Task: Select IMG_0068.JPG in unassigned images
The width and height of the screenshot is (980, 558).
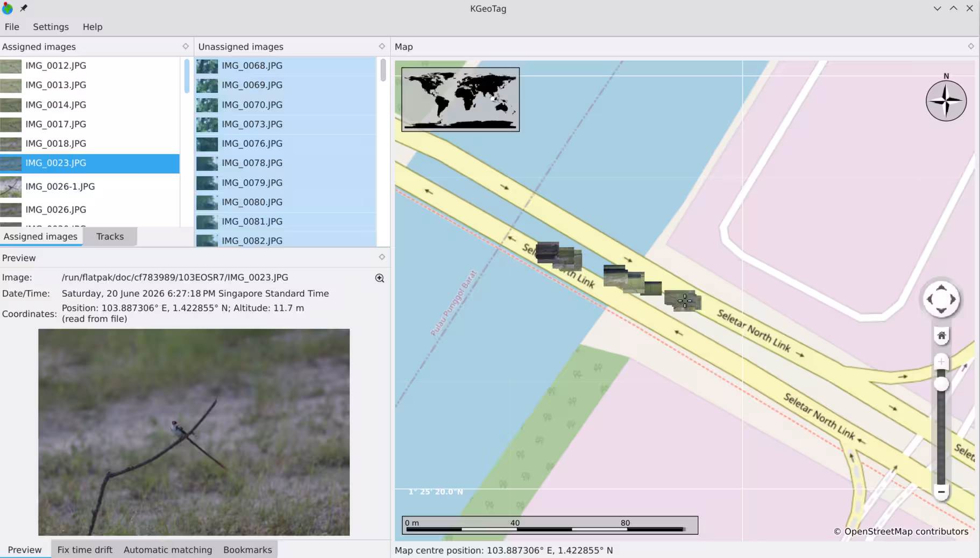Action: (286, 66)
